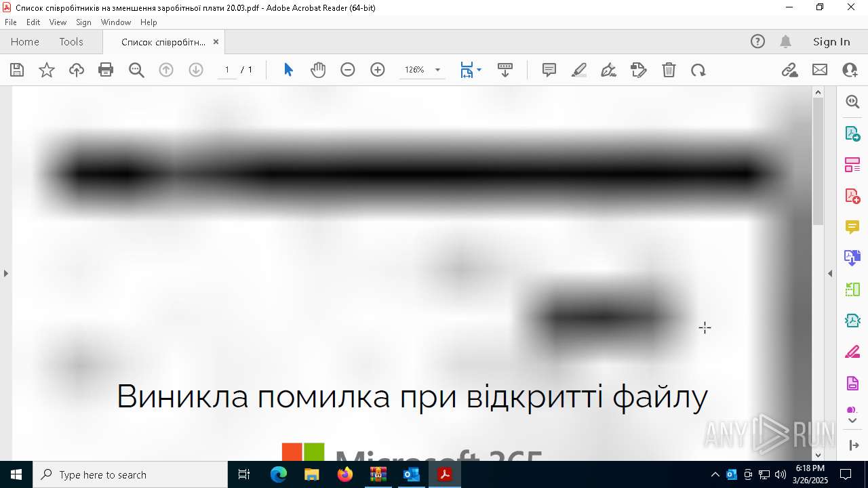
Task: Click the taskbar search box
Action: 130,474
